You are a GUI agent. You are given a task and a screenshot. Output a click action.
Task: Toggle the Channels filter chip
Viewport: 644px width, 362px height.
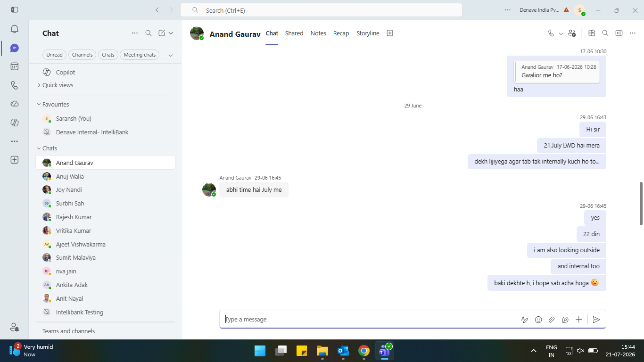click(82, 55)
